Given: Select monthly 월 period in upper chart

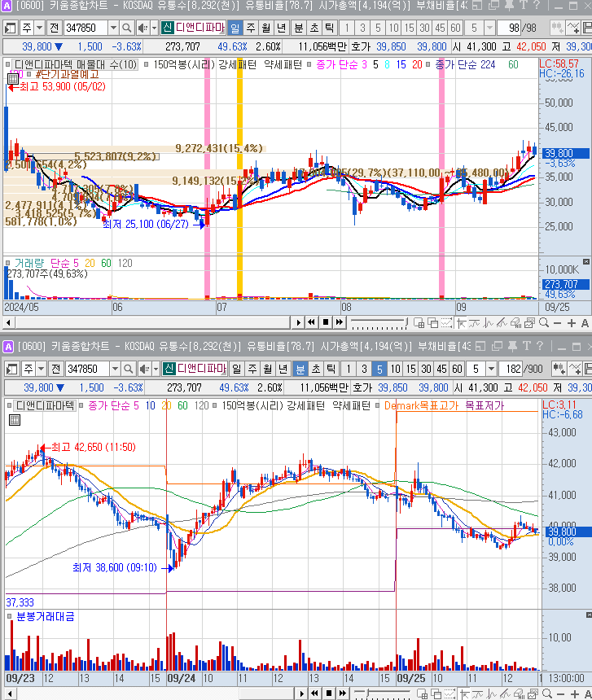Looking at the screenshot, I should pos(266,28).
